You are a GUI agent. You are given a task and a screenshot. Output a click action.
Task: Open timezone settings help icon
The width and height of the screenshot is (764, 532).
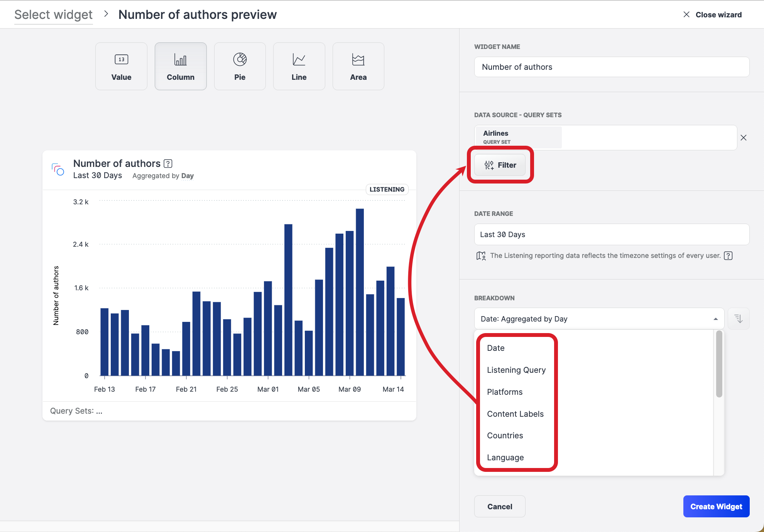pos(728,256)
